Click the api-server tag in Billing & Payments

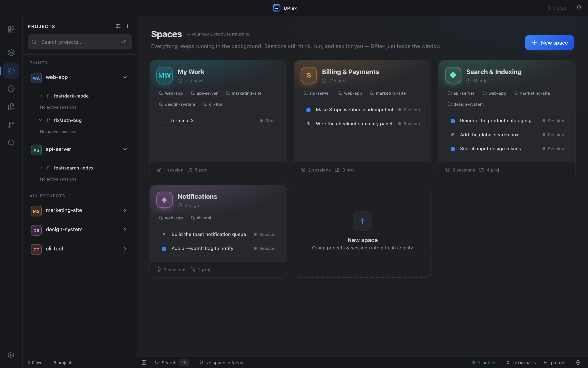(x=317, y=93)
